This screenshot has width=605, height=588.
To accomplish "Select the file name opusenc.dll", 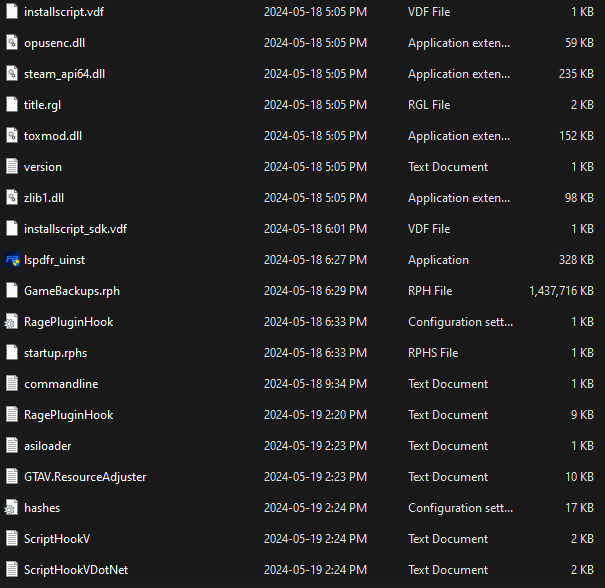I will [54, 43].
